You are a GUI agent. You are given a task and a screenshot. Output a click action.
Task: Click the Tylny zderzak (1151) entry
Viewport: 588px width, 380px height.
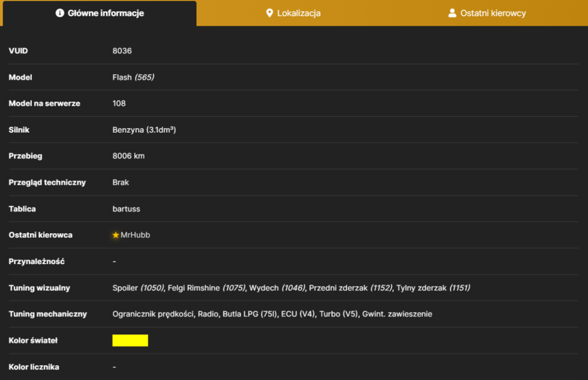coord(433,288)
